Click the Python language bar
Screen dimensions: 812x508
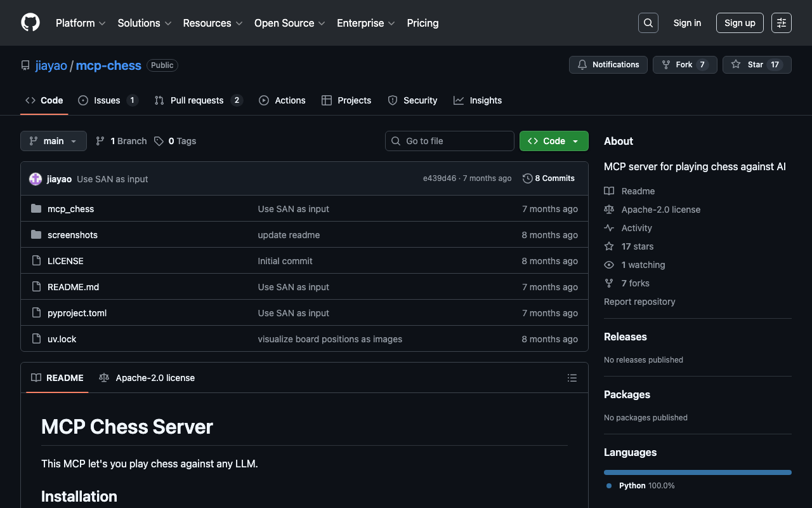(697, 472)
